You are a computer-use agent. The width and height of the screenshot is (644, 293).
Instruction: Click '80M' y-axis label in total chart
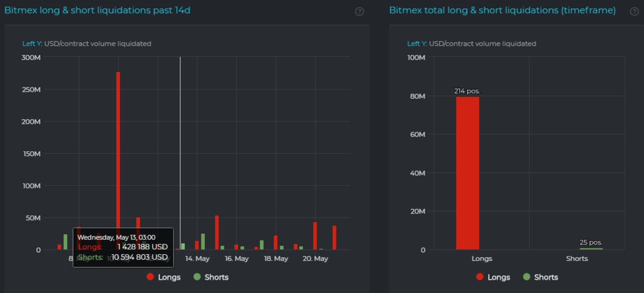click(418, 96)
